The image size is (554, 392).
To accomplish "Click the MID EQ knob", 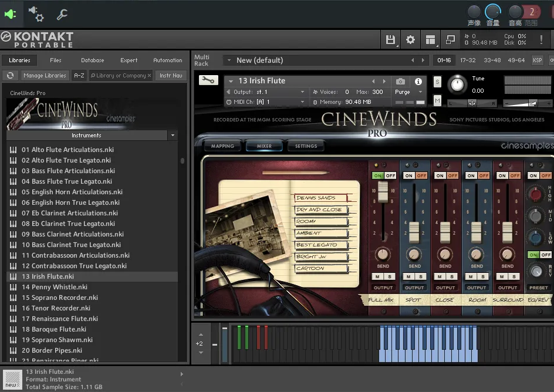I will [536, 216].
